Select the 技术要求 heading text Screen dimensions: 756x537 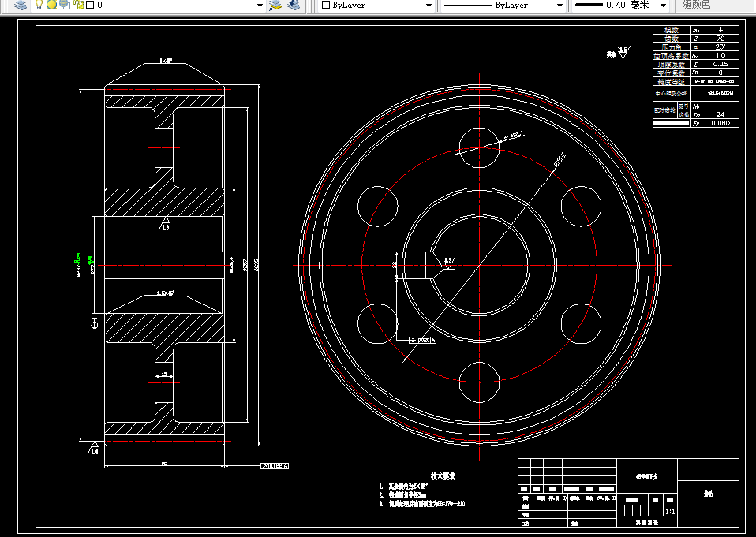click(443, 475)
